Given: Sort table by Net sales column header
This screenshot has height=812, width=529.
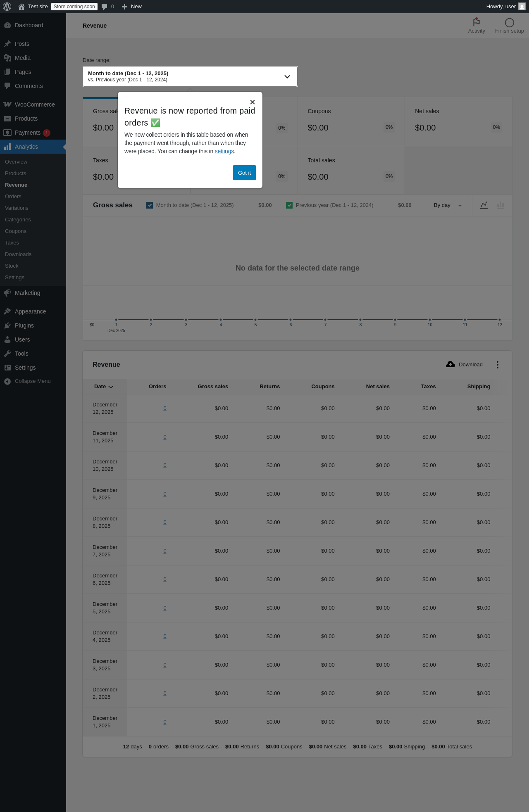Looking at the screenshot, I should [378, 387].
